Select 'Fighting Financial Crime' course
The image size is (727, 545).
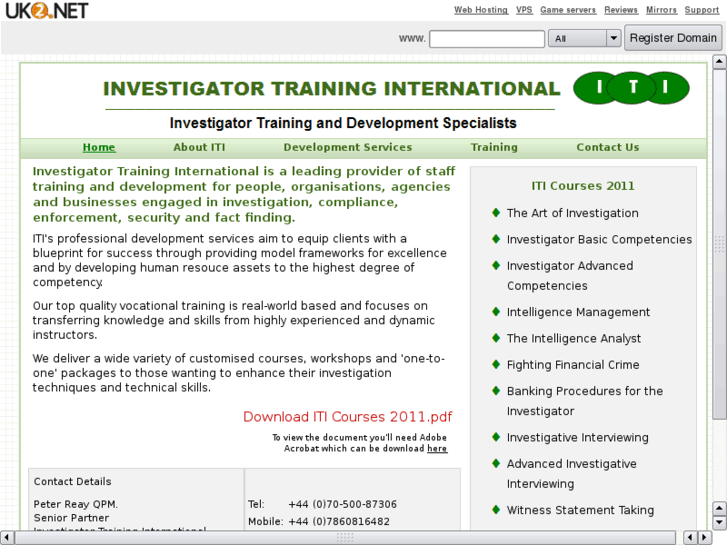573,365
